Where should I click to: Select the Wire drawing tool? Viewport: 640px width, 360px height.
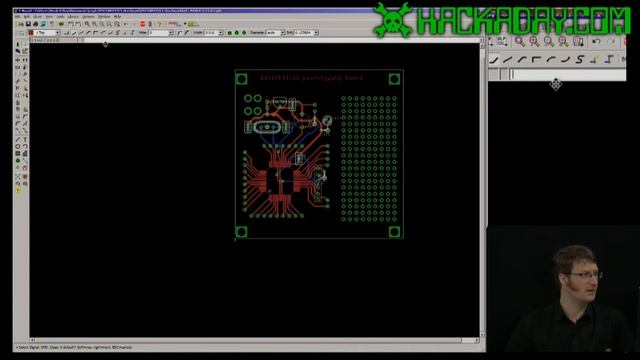pos(18,139)
